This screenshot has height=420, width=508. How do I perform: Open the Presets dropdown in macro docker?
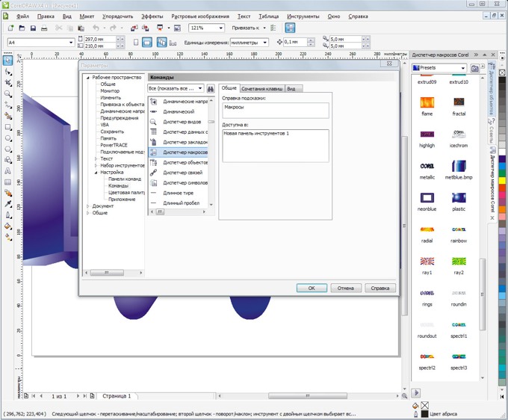[463, 68]
